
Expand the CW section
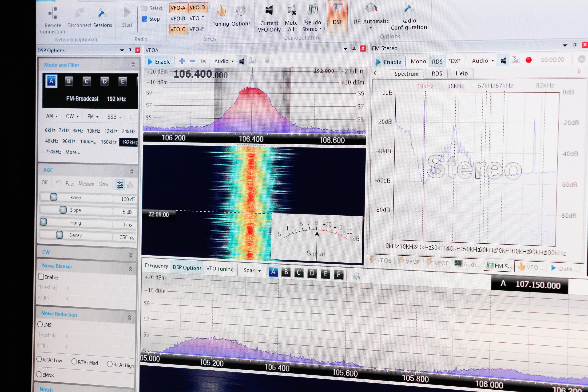(131, 255)
